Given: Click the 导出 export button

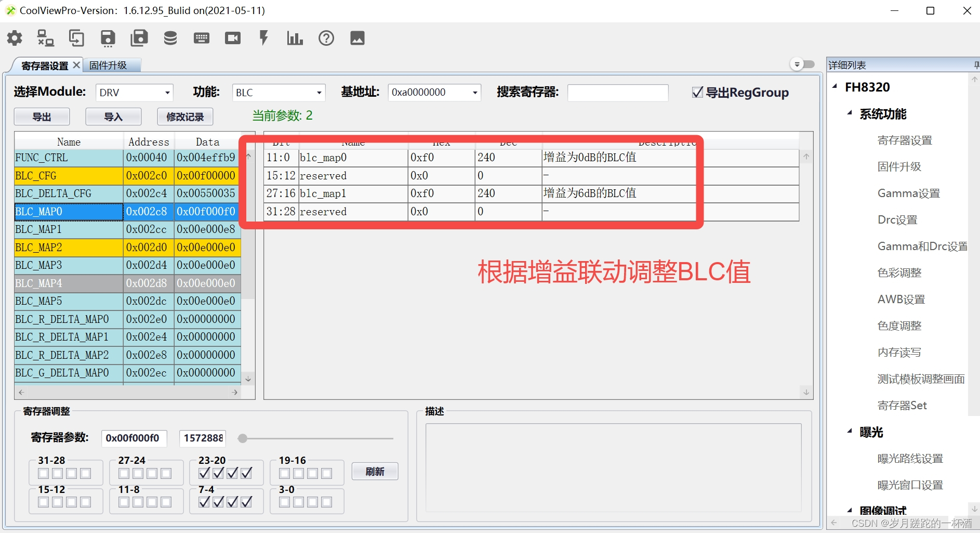Looking at the screenshot, I should 42,117.
